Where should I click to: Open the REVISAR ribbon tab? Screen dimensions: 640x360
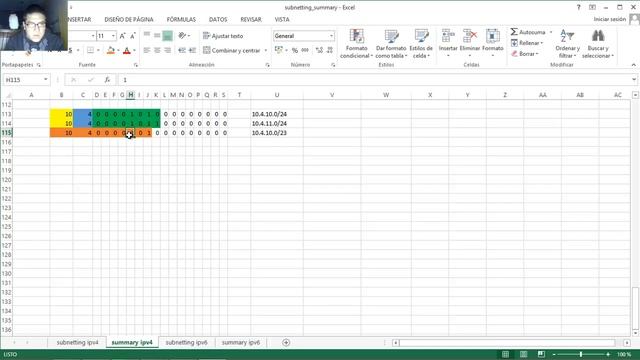[x=251, y=19]
